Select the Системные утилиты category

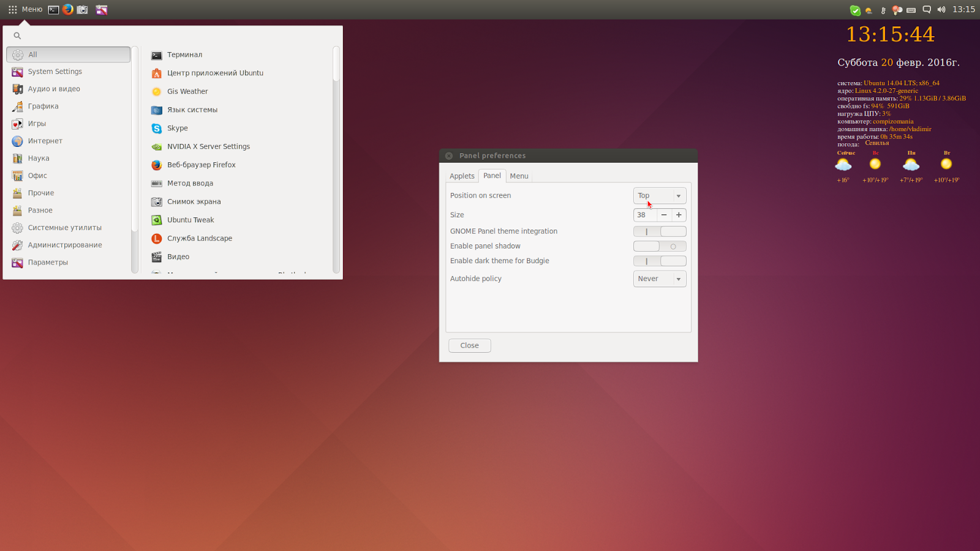click(64, 227)
